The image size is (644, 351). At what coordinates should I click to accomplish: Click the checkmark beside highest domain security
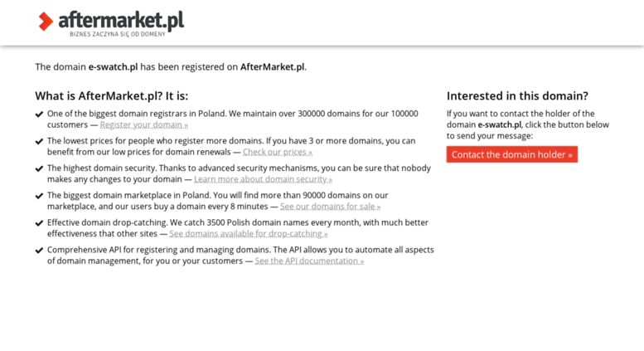39,168
